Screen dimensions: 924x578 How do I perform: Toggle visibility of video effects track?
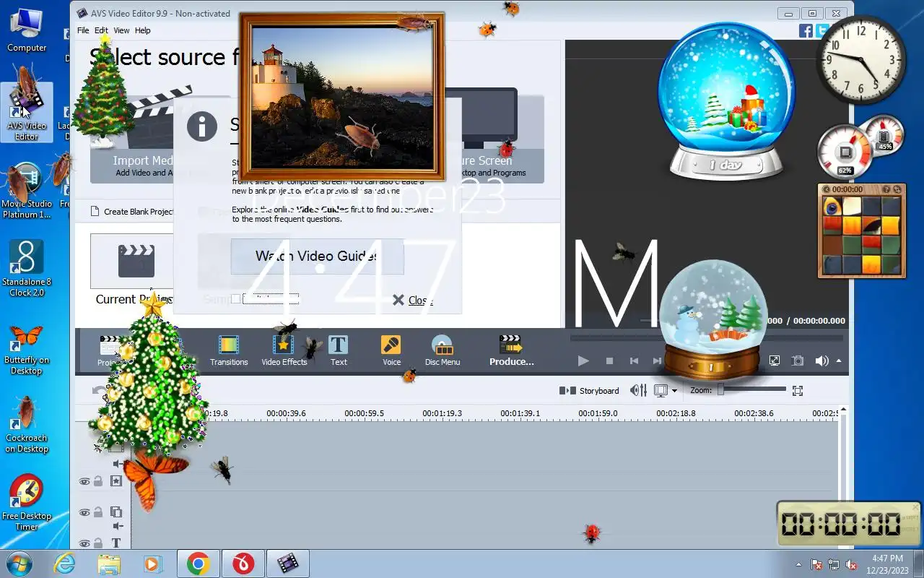pyautogui.click(x=84, y=481)
